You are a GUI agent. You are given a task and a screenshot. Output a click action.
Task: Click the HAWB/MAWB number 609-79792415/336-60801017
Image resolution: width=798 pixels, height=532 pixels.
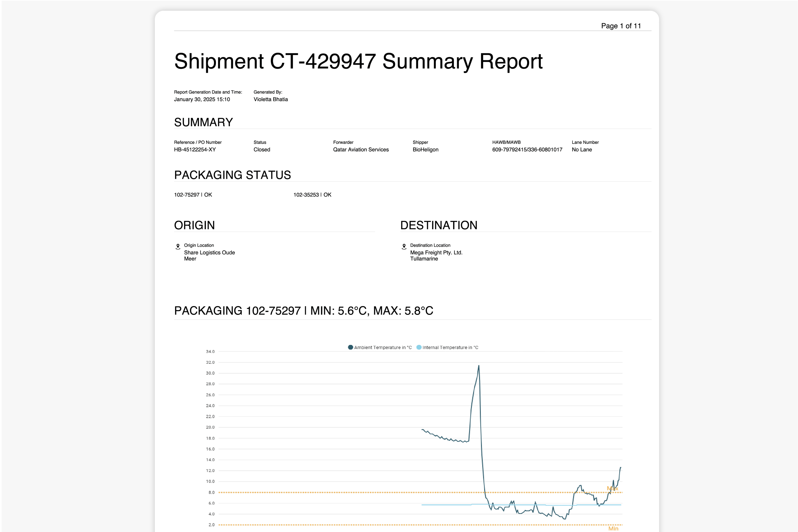(527, 150)
